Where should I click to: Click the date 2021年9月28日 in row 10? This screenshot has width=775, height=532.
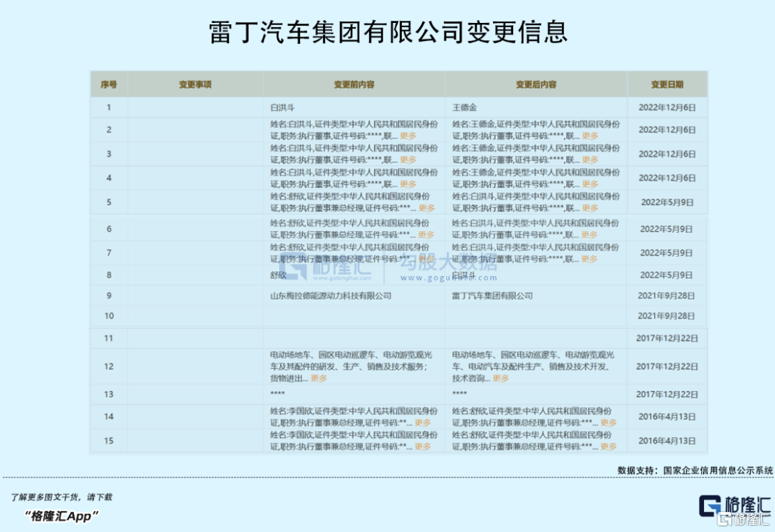pyautogui.click(x=666, y=315)
